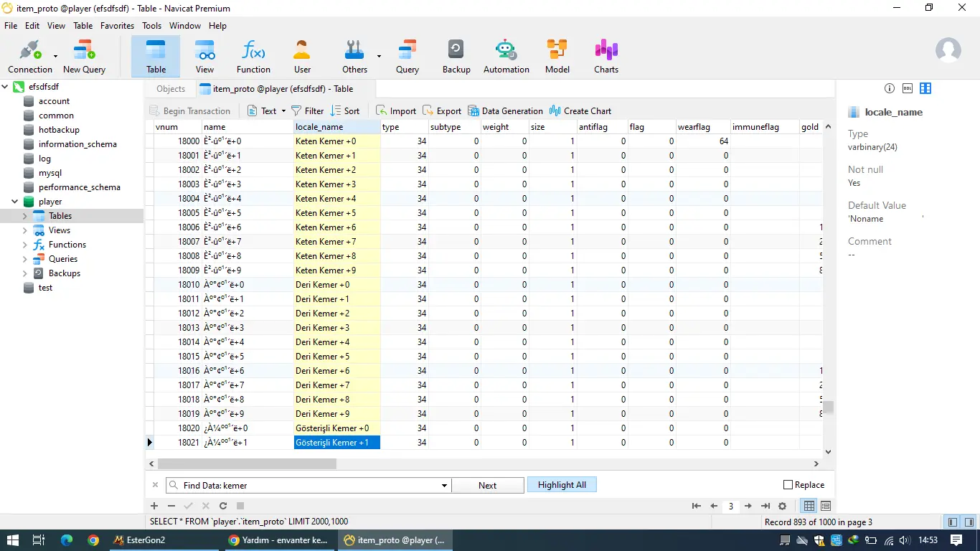The width and height of the screenshot is (980, 551).
Task: Toggle Highlight All in find bar
Action: click(x=562, y=485)
